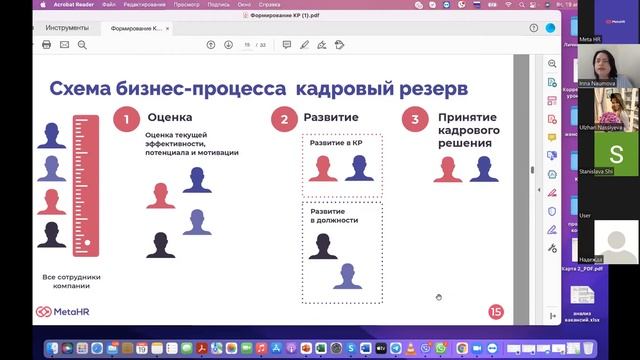The width and height of the screenshot is (640, 360).
Task: Open the yellow Comment tool in right pane
Action: (x=552, y=138)
